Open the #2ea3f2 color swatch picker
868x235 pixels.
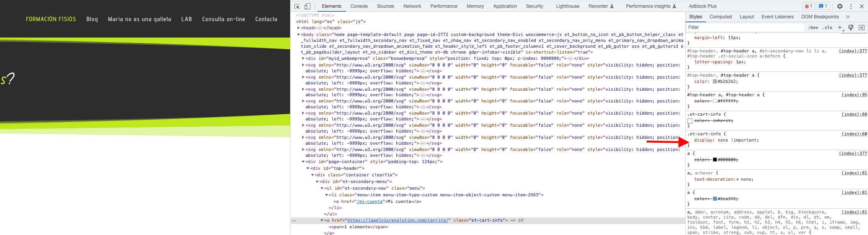[x=715, y=199]
